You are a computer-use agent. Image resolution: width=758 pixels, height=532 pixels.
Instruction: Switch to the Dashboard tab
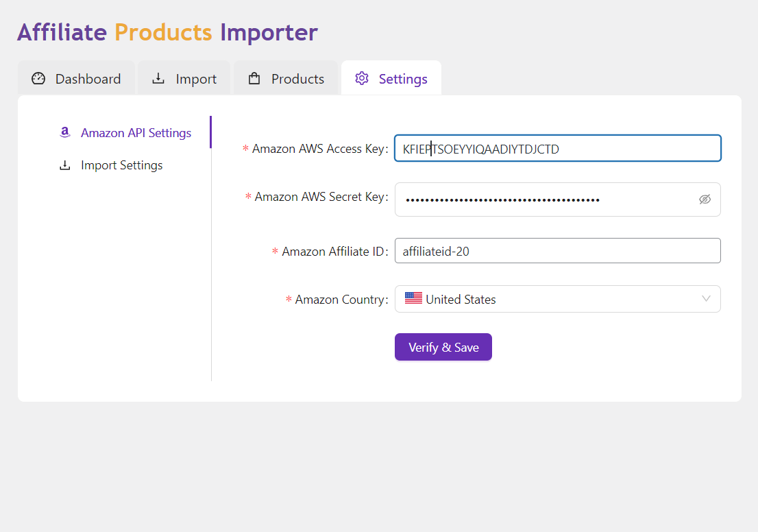coord(77,79)
